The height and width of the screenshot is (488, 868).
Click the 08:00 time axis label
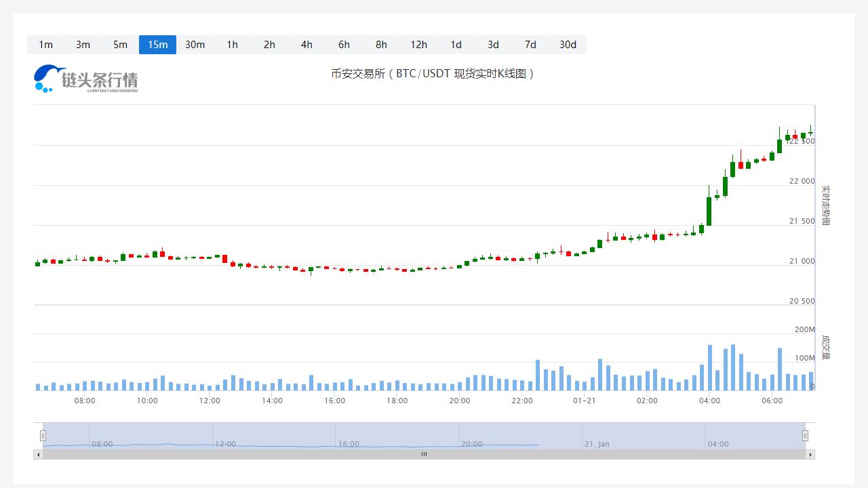point(85,401)
